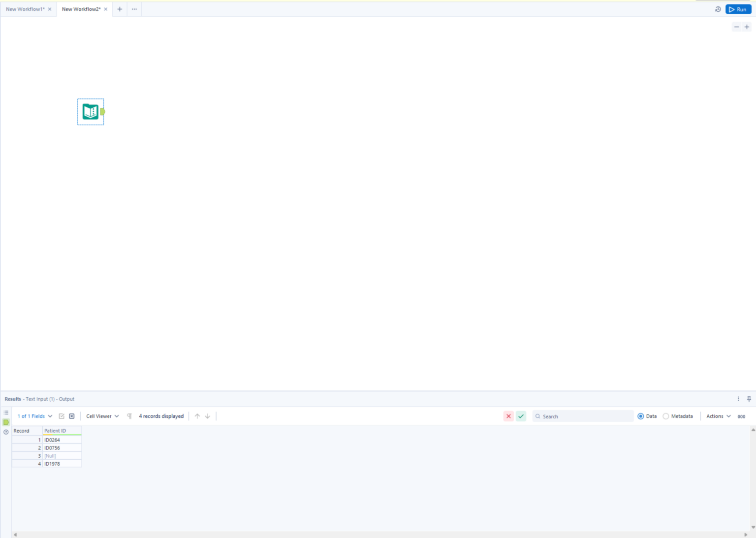Select the [Null] cell in row 3
This screenshot has width=756, height=538.
point(62,456)
